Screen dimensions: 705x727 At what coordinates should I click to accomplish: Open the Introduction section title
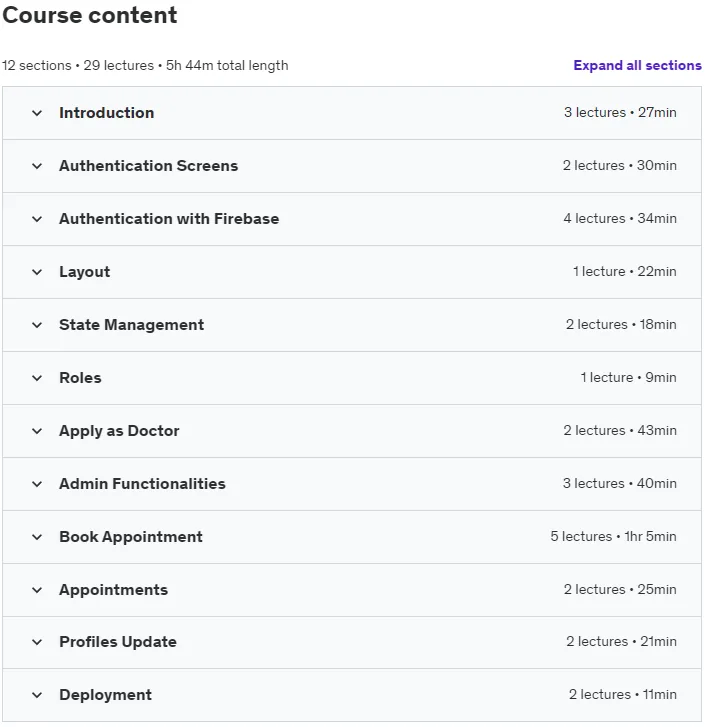[107, 113]
